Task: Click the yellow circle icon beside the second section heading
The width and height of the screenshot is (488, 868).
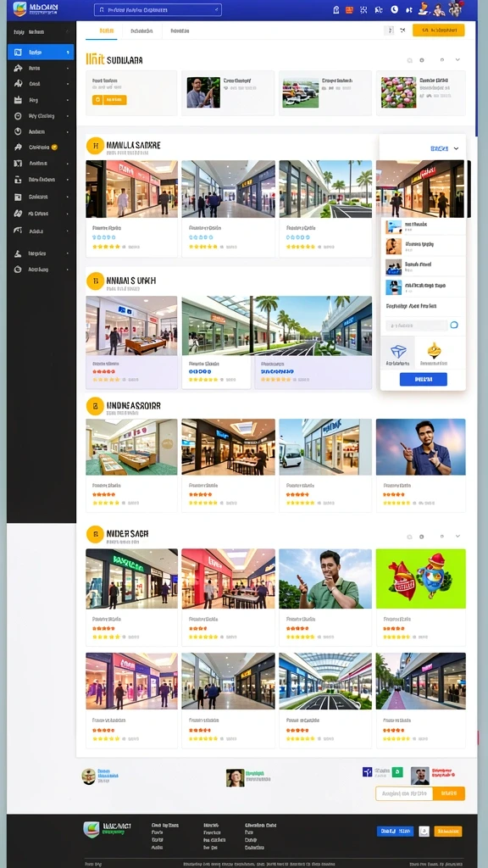Action: pyautogui.click(x=95, y=281)
